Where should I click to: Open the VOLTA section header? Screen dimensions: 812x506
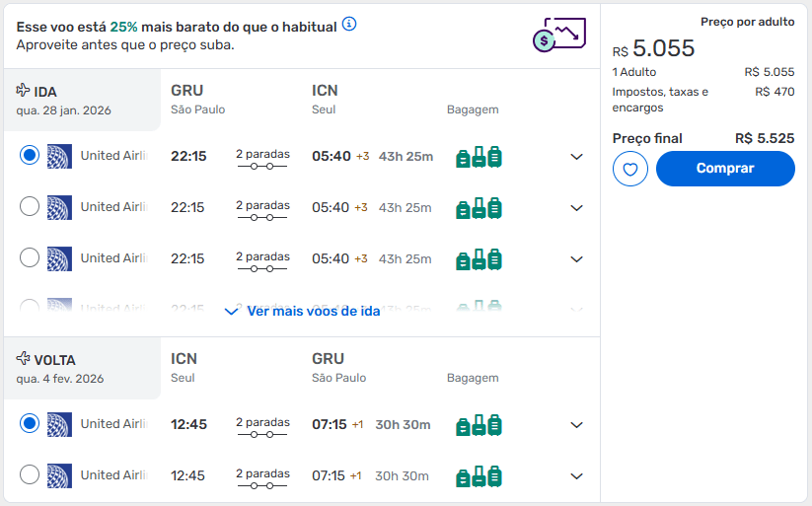(x=82, y=368)
